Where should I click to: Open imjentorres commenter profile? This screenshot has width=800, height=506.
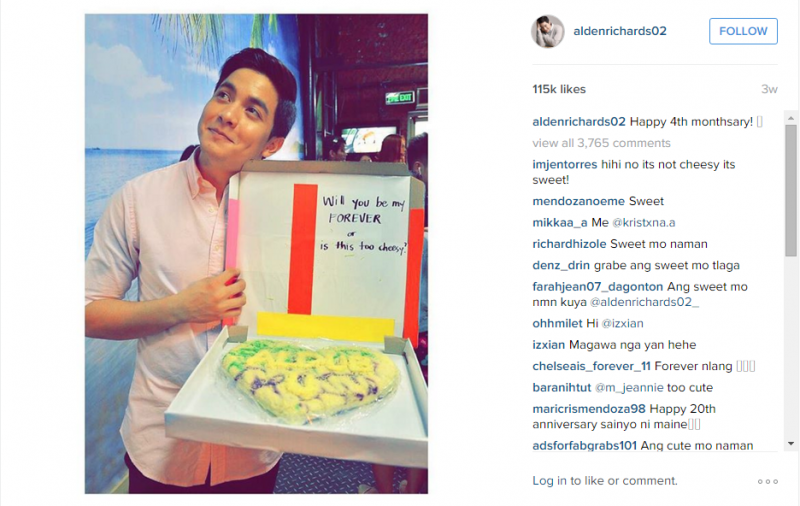pos(564,164)
